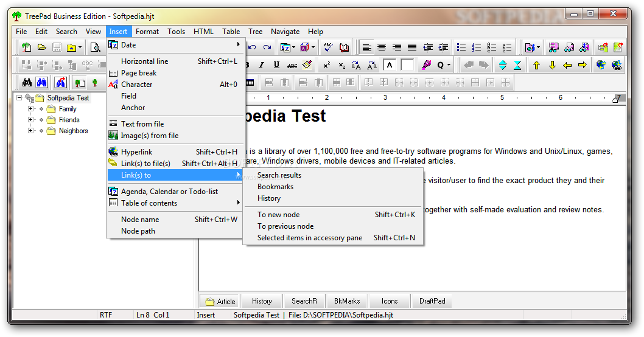The height and width of the screenshot is (337, 644).
Task: Open the Q toolbar dropdown arrow
Action: (x=449, y=65)
